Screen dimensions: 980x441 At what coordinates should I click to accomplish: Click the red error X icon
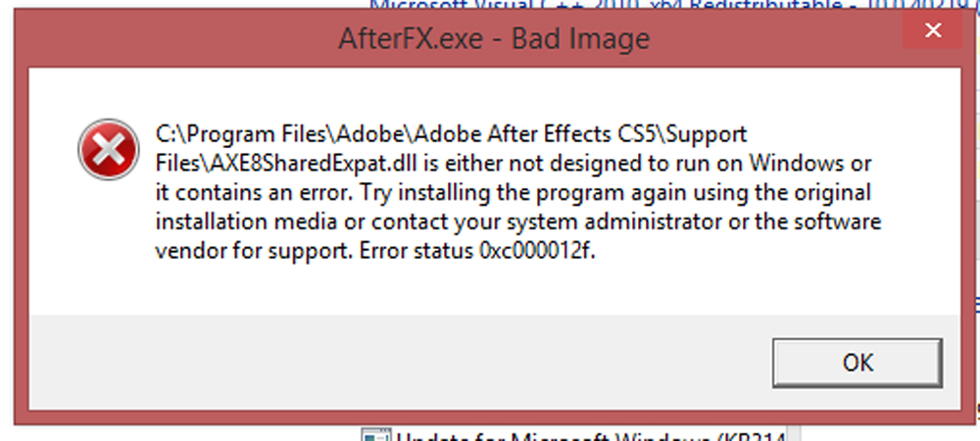[x=108, y=149]
